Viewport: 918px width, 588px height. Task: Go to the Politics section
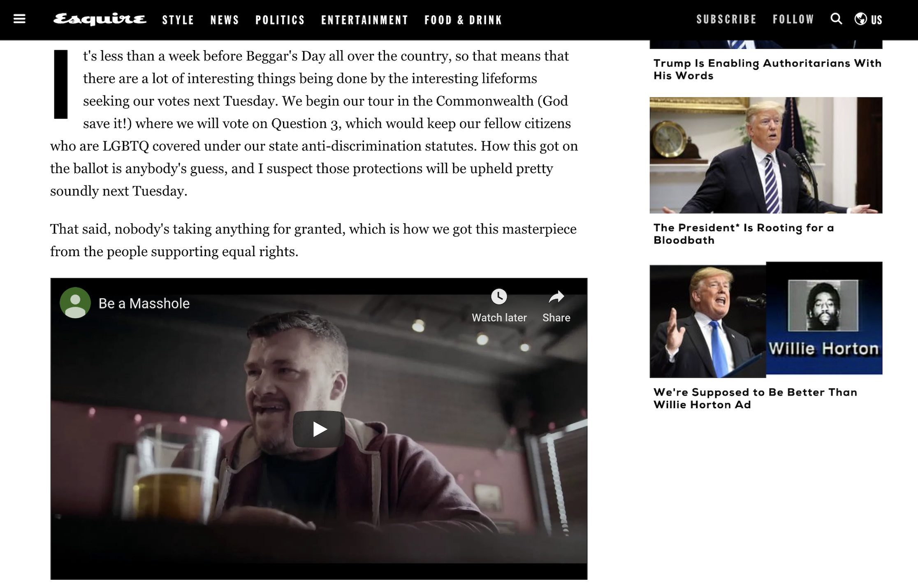tap(280, 20)
